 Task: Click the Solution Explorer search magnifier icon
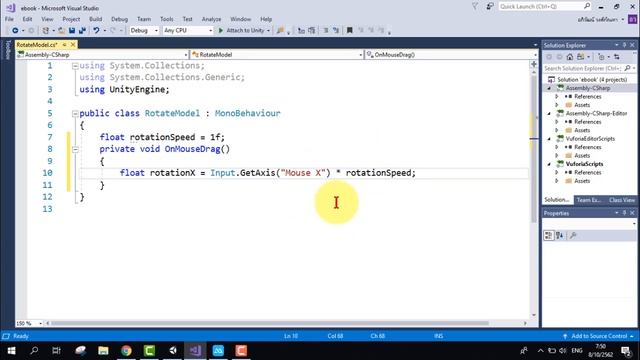627,68
